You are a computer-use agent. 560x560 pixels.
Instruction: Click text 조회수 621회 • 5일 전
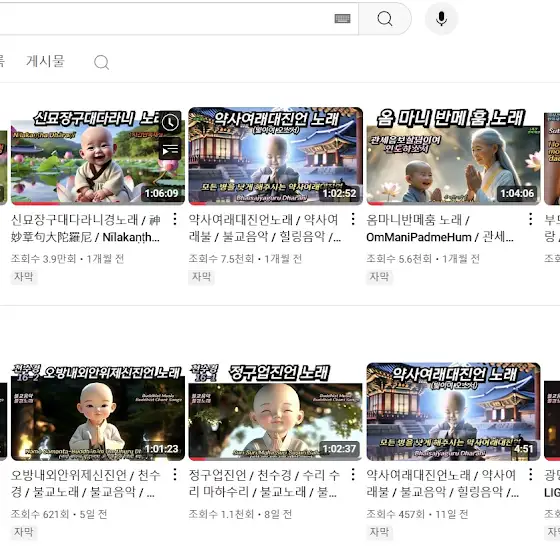tap(59, 514)
